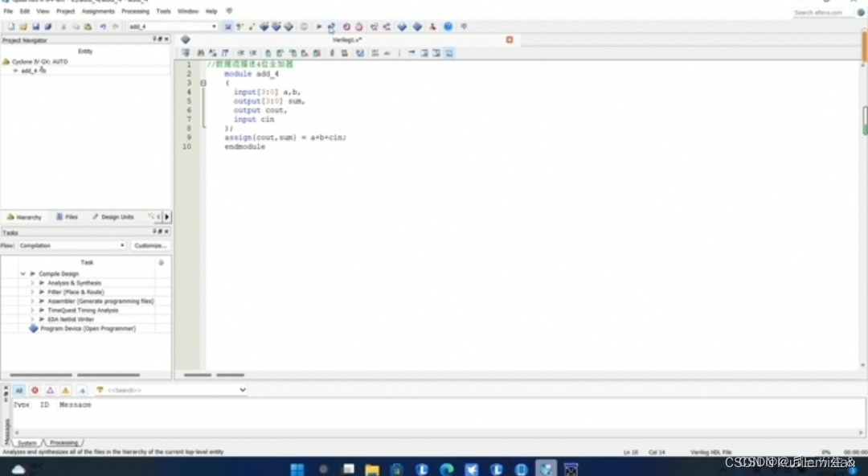This screenshot has height=476, width=868.
Task: Switch to the Files tab
Action: [x=68, y=217]
